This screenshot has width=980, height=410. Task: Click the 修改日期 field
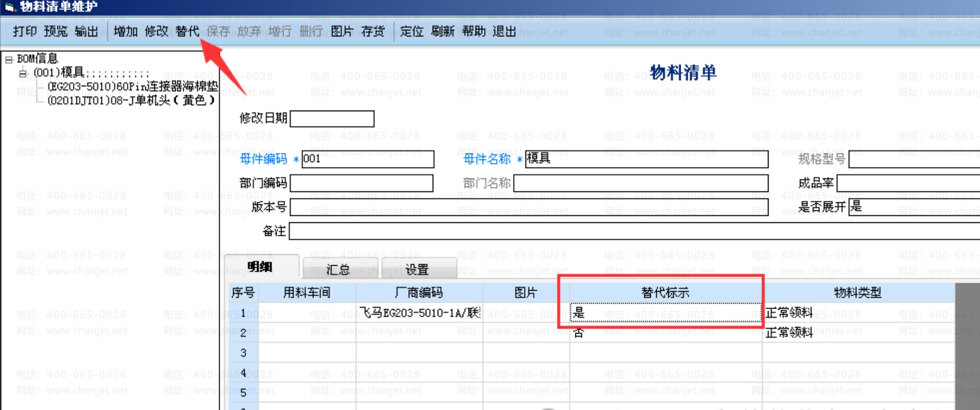332,118
